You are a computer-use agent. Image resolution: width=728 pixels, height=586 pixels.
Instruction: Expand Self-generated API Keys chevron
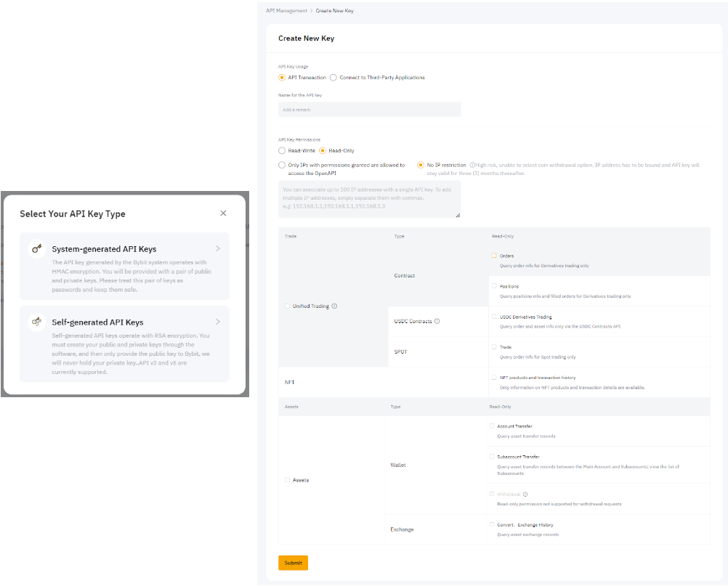[x=218, y=322]
